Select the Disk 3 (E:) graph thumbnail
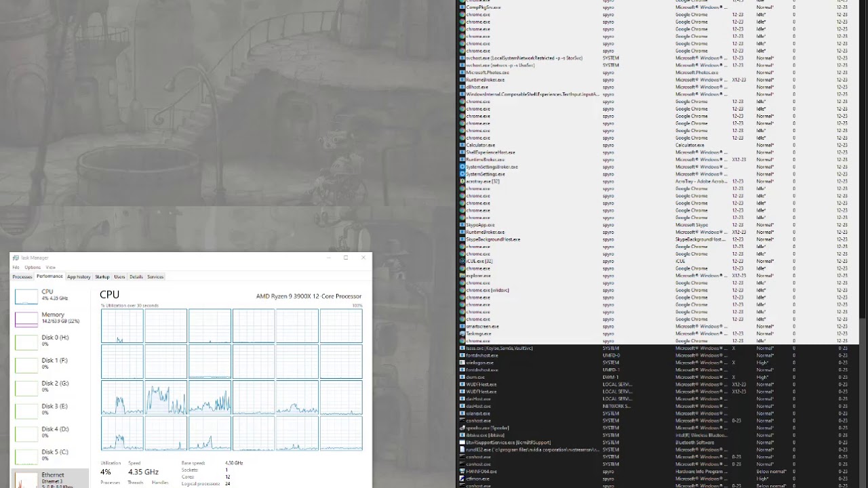The height and width of the screenshot is (488, 868). coord(26,411)
